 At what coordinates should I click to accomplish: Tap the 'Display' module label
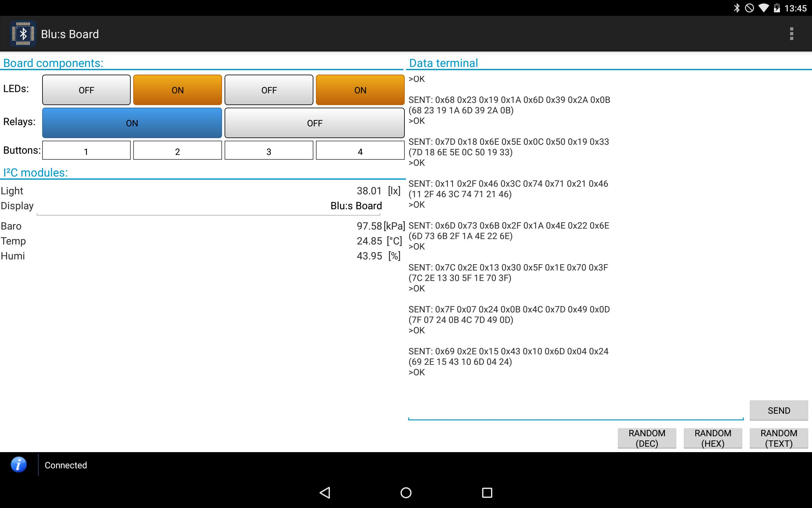17,206
